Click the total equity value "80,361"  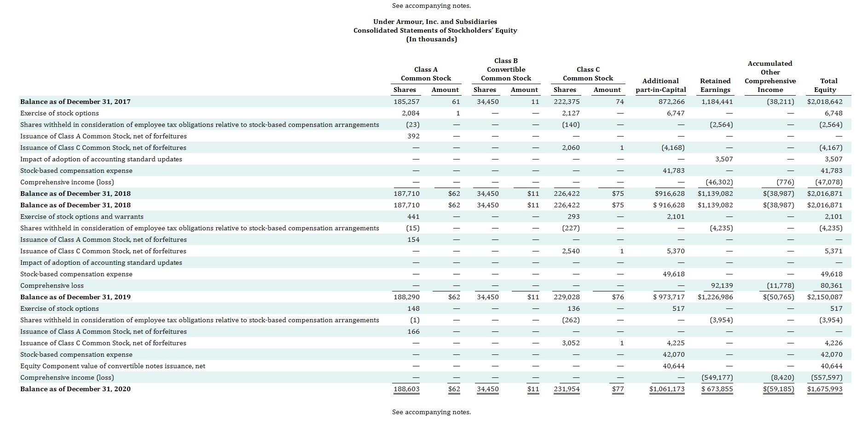(831, 285)
